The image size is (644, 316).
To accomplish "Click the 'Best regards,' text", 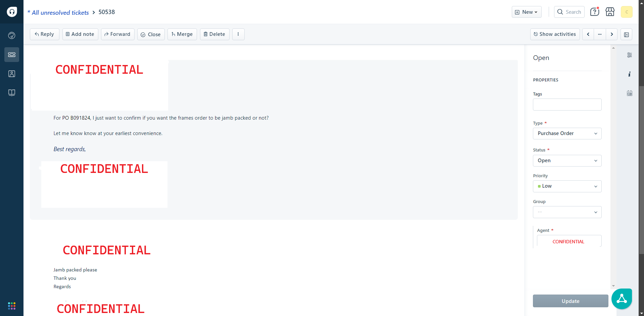I will [x=69, y=149].
